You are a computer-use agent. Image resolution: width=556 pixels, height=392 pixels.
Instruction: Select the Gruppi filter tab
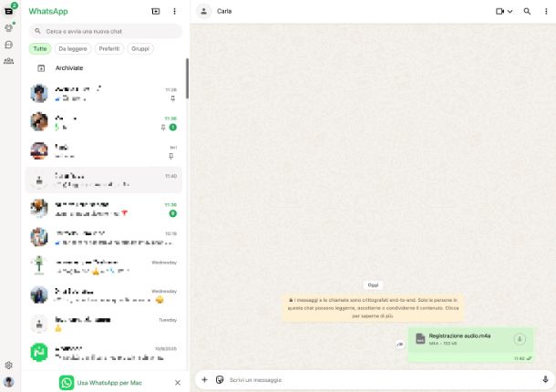coord(140,48)
